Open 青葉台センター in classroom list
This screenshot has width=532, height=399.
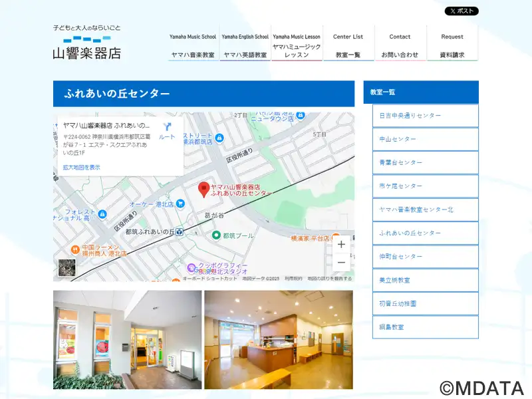[426, 162]
